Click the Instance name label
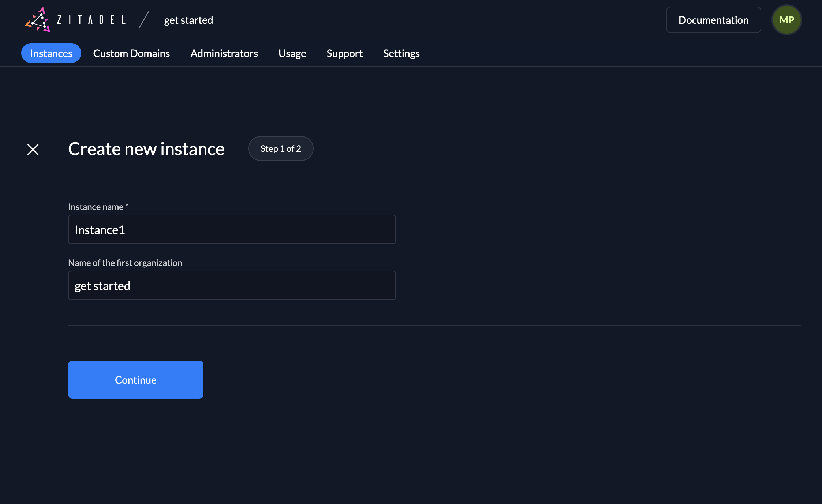The width and height of the screenshot is (822, 504). tap(96, 207)
